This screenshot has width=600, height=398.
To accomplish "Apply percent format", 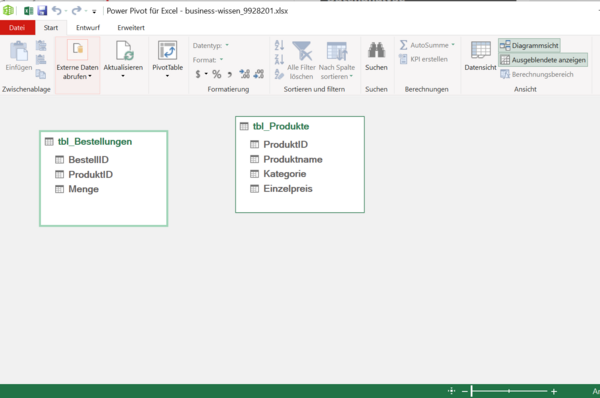I will click(217, 74).
